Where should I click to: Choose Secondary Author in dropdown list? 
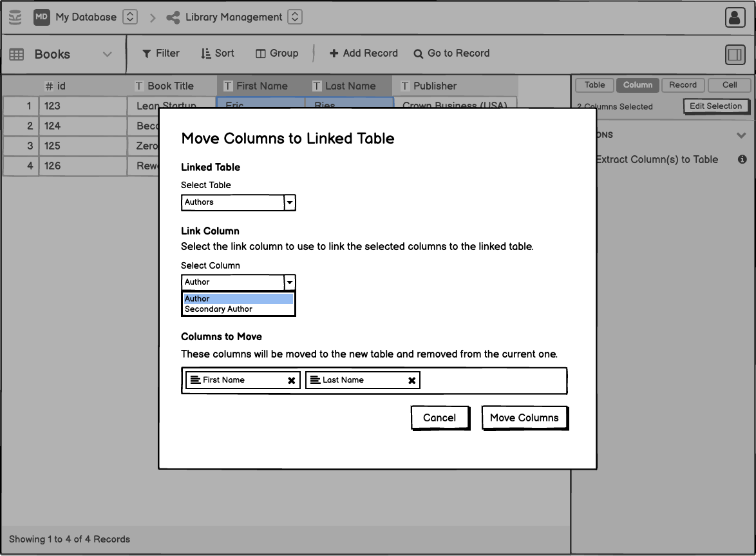tap(238, 309)
